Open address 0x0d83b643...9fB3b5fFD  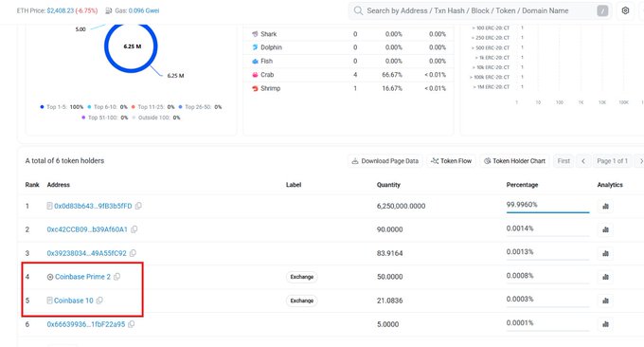(93, 206)
